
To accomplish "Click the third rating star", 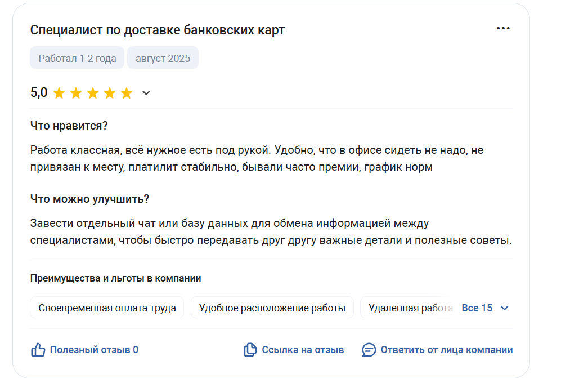I will pos(93,93).
